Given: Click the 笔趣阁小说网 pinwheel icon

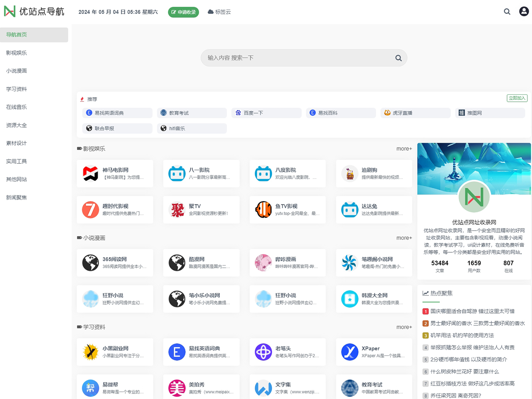Looking at the screenshot, I should (350, 263).
